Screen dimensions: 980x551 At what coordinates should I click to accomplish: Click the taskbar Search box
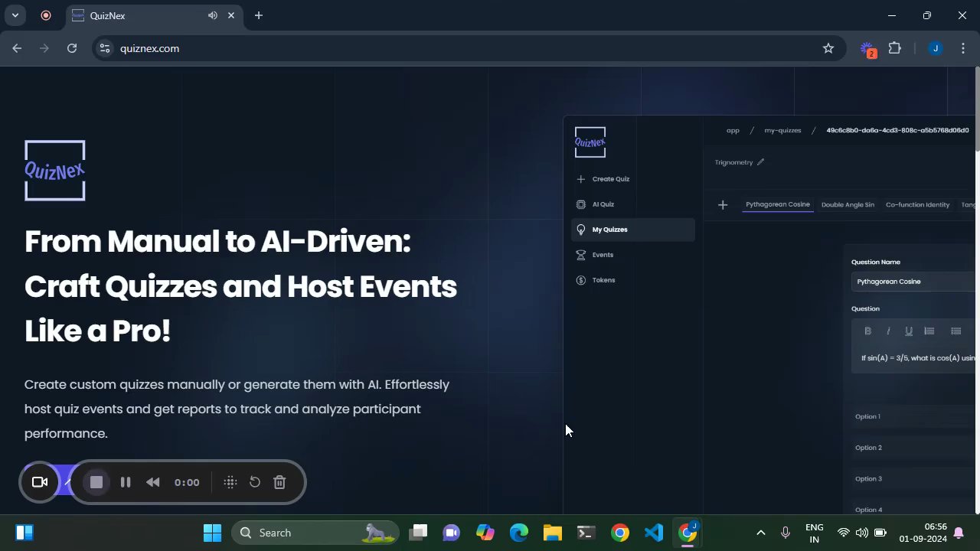pyautogui.click(x=315, y=533)
